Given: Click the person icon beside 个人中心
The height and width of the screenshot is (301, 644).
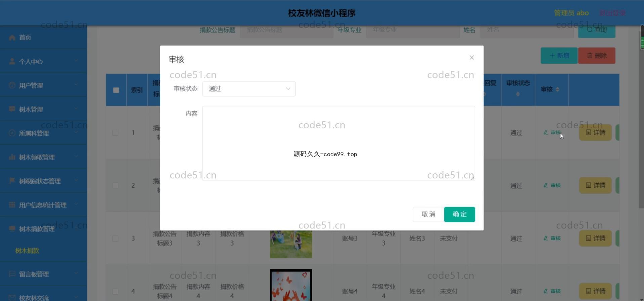Looking at the screenshot, I should click(12, 61).
